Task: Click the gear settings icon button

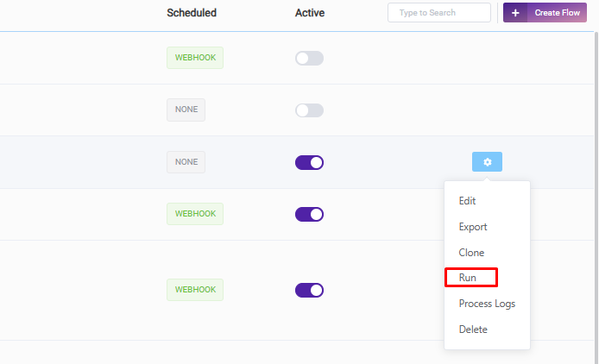Action: click(487, 162)
